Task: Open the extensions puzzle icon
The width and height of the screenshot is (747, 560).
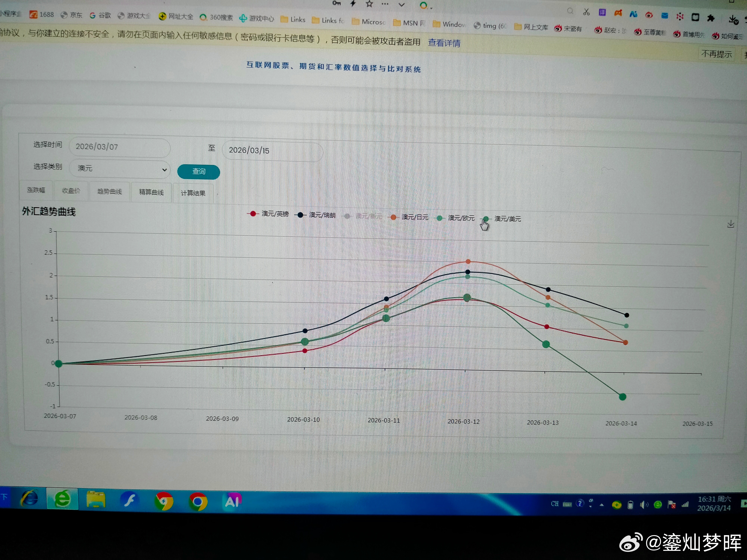Action: click(x=711, y=18)
